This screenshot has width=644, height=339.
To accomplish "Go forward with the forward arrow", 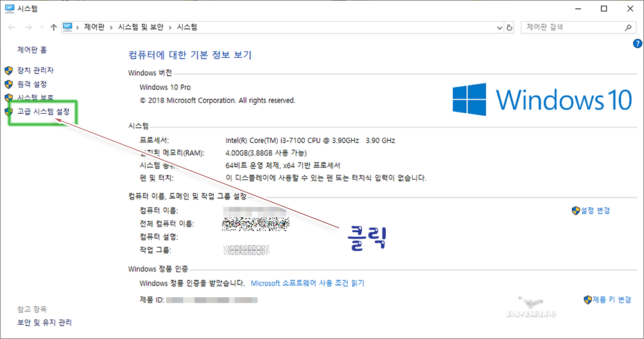I will click(x=28, y=28).
